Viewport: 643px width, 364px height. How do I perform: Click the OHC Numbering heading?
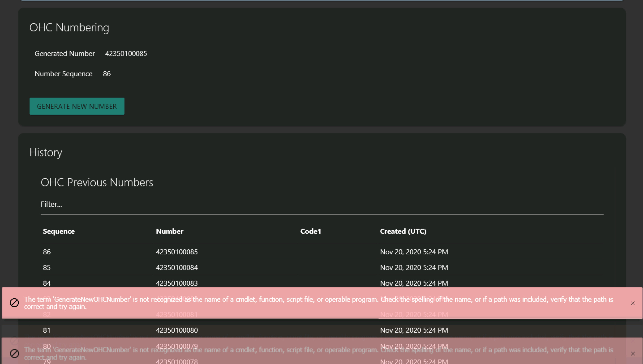[69, 28]
